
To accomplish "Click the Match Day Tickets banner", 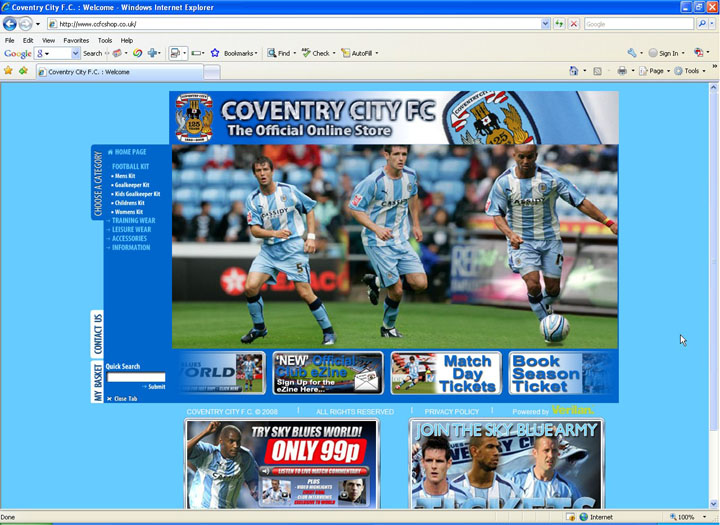I will pyautogui.click(x=446, y=373).
